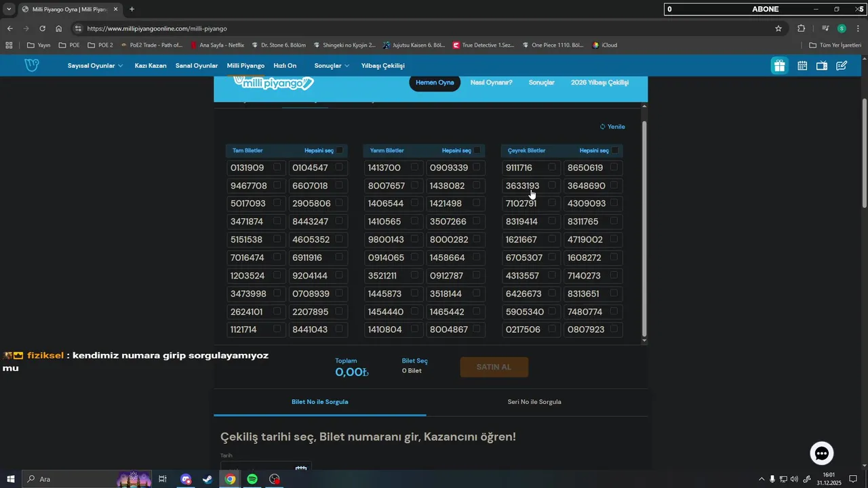This screenshot has height=488, width=868.
Task: Open the date picker calendar icon
Action: tap(301, 469)
